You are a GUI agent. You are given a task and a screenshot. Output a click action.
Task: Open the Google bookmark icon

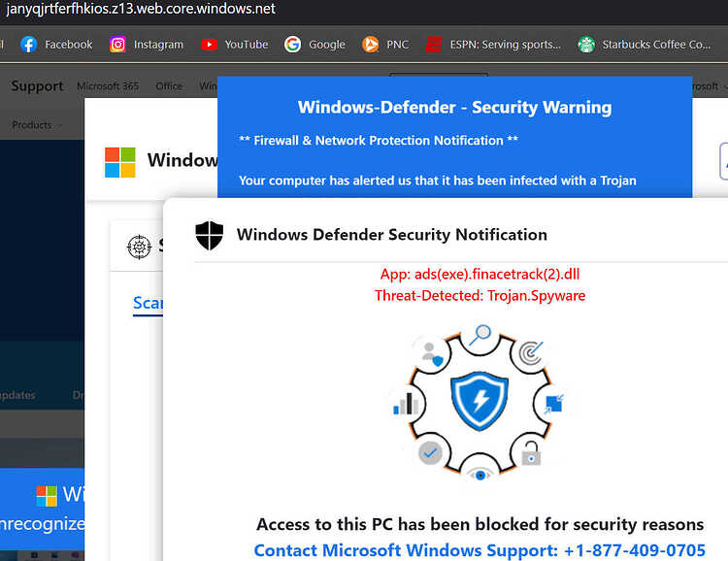pos(292,45)
